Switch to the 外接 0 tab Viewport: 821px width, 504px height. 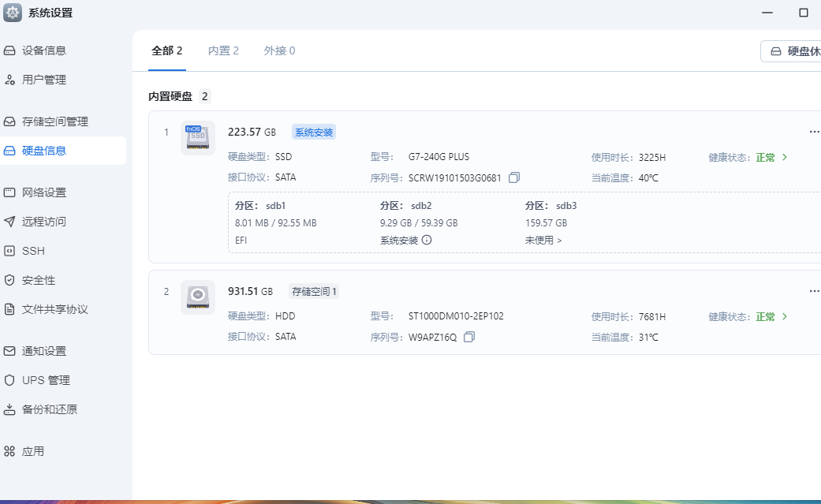(x=279, y=50)
